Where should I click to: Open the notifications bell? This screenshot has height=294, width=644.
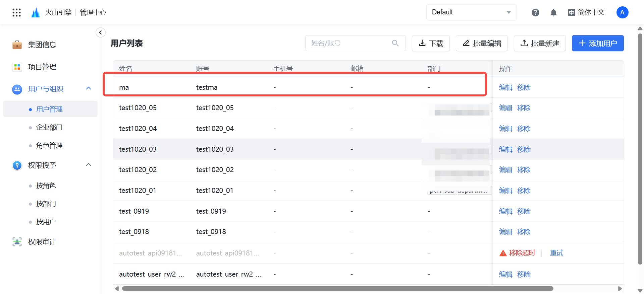[553, 12]
